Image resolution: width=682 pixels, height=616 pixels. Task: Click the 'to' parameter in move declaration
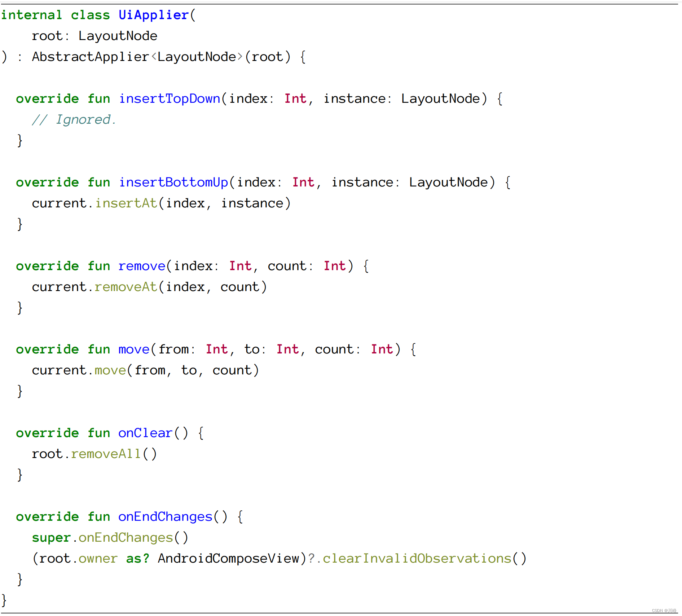[252, 349]
